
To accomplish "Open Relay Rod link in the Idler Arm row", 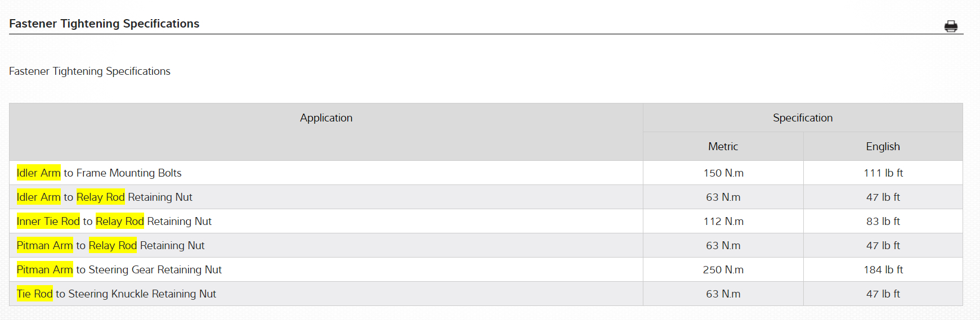I will [x=100, y=197].
